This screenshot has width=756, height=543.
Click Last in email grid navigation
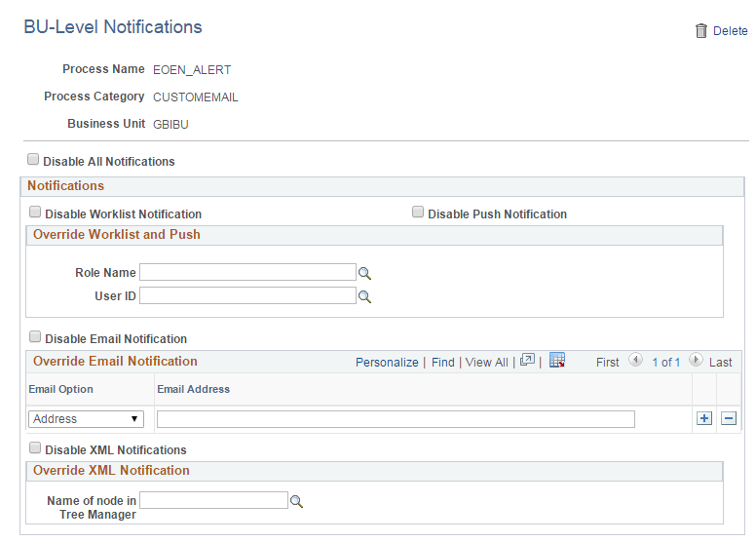pos(720,362)
